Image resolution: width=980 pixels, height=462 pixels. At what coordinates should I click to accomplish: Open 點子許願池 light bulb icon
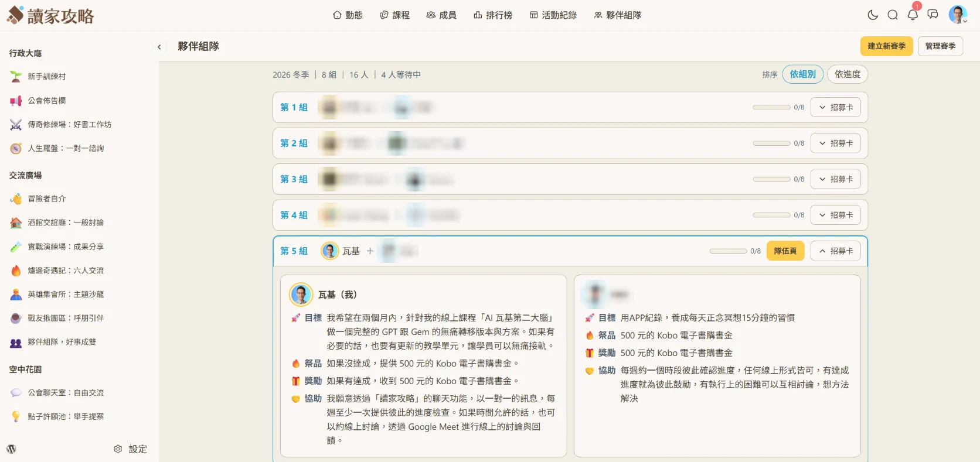tap(16, 417)
